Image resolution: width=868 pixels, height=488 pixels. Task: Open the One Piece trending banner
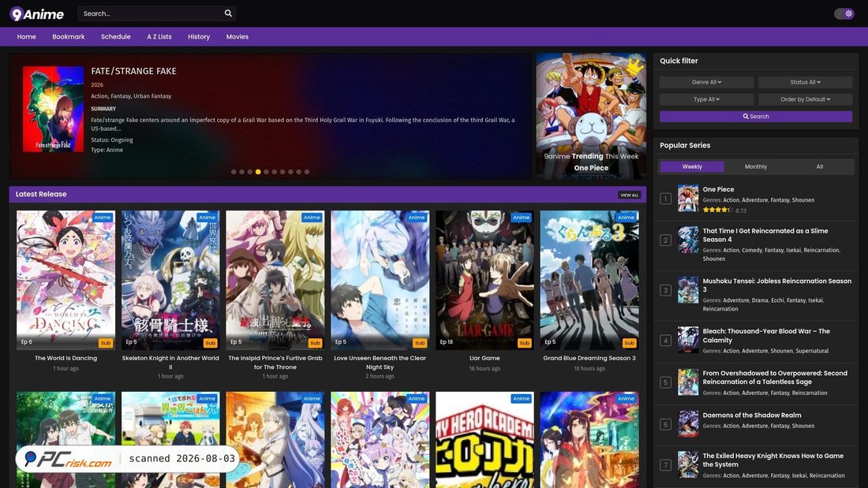tap(591, 116)
